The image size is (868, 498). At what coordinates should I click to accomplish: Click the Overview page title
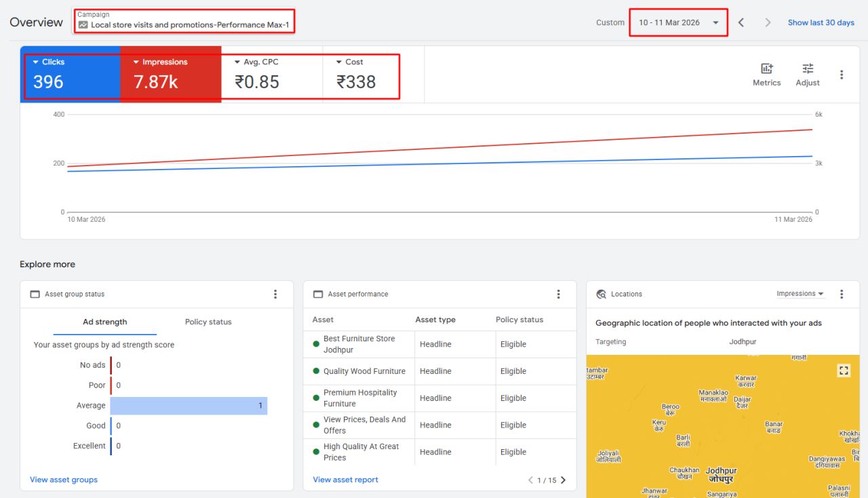coord(37,22)
